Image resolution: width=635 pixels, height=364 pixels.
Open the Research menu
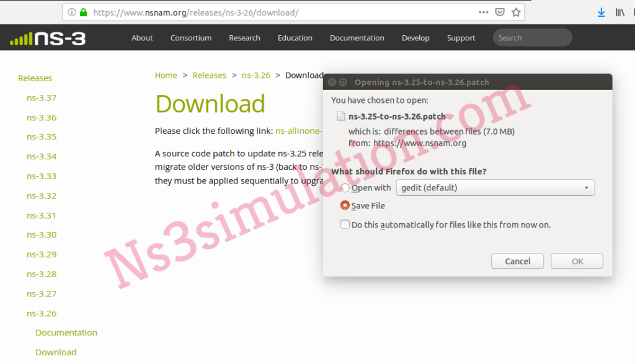(244, 38)
